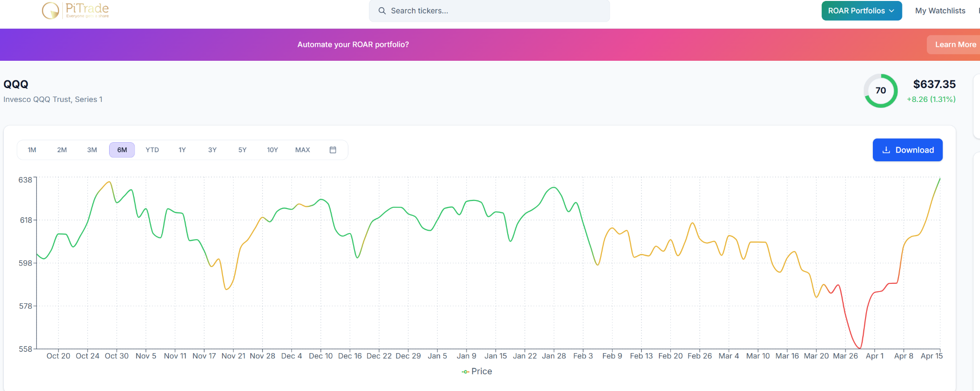
Task: Select the 6M time range
Action: (122, 150)
